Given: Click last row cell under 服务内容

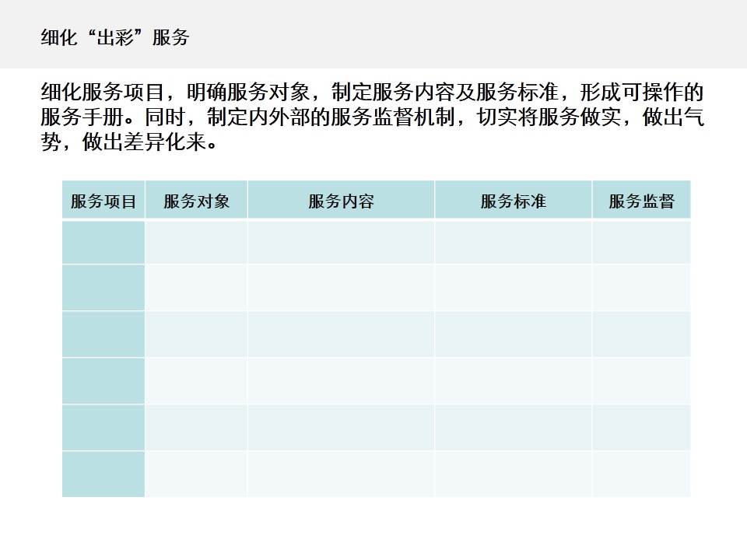Looking at the screenshot, I should (x=341, y=474).
